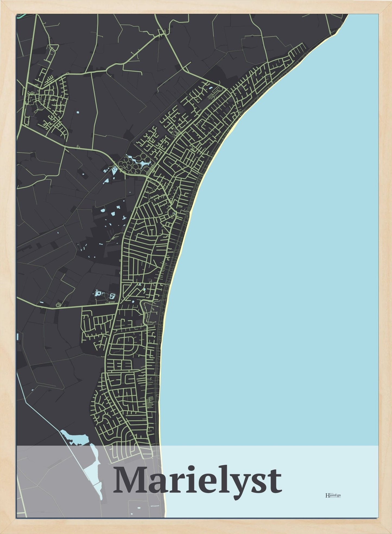
Task: Click the wooden frame's left edge
Action: point(8,266)
